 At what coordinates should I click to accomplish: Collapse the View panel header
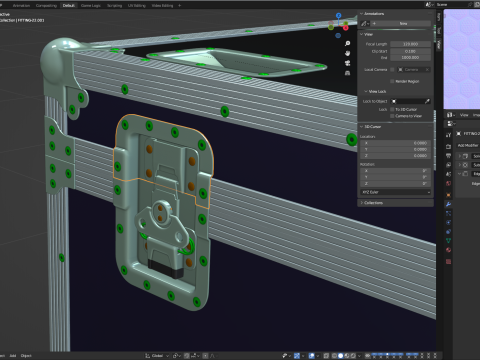pyautogui.click(x=362, y=34)
